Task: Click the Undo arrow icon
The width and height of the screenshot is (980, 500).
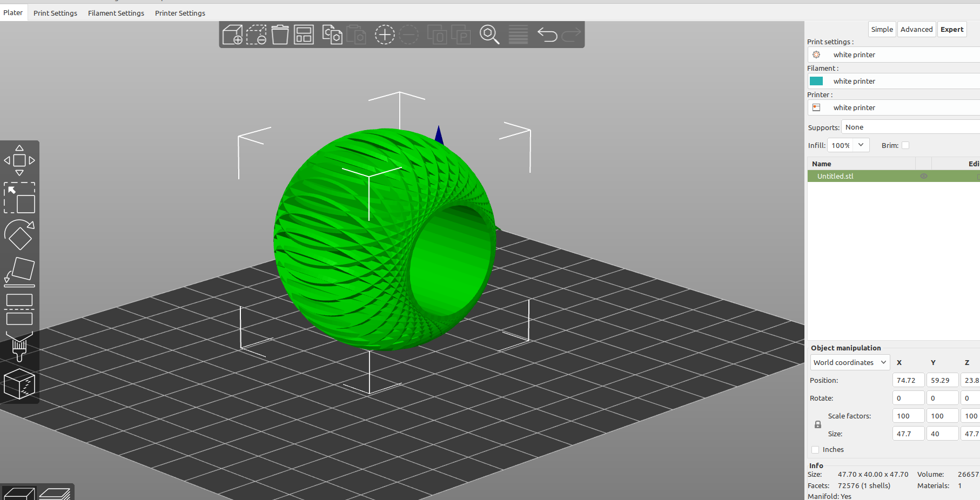Action: (547, 35)
